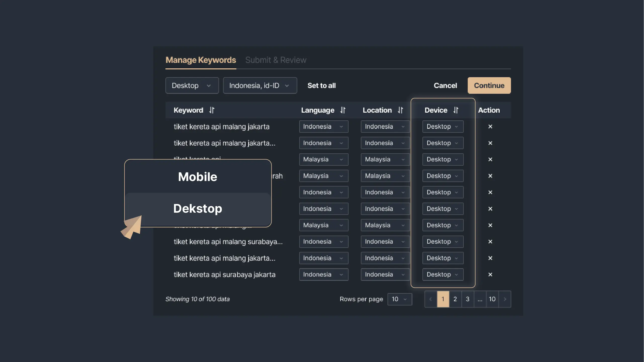Click Cancel button
Viewport: 644px width, 362px height.
[445, 85]
